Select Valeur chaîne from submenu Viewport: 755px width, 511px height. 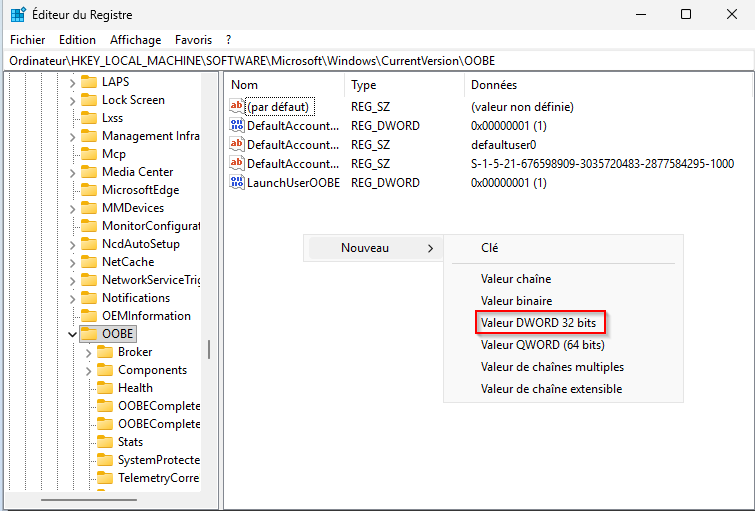(515, 279)
